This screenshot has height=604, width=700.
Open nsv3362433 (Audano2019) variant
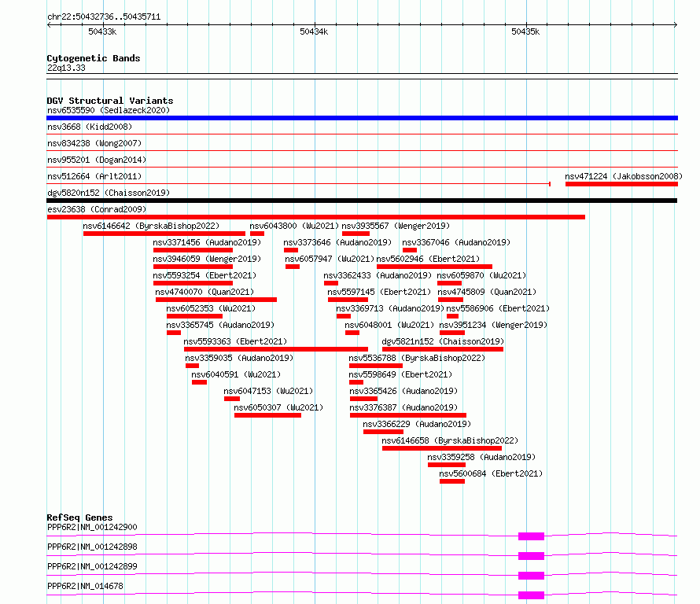tap(378, 275)
